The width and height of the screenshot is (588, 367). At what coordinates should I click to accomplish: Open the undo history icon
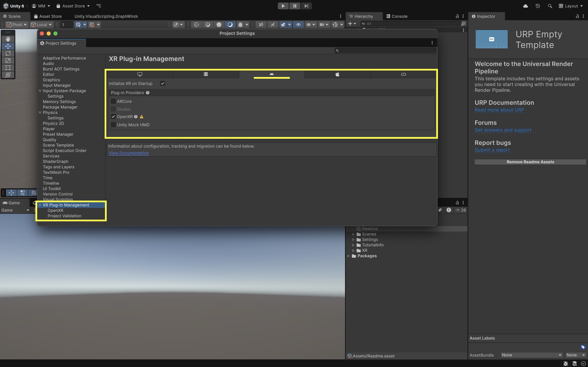point(537,6)
